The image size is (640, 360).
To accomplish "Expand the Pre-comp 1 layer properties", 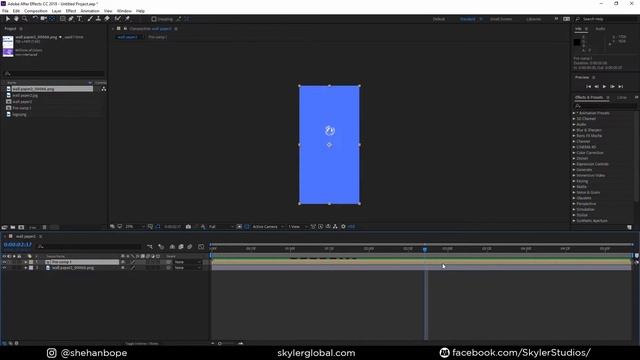I will click(25, 262).
